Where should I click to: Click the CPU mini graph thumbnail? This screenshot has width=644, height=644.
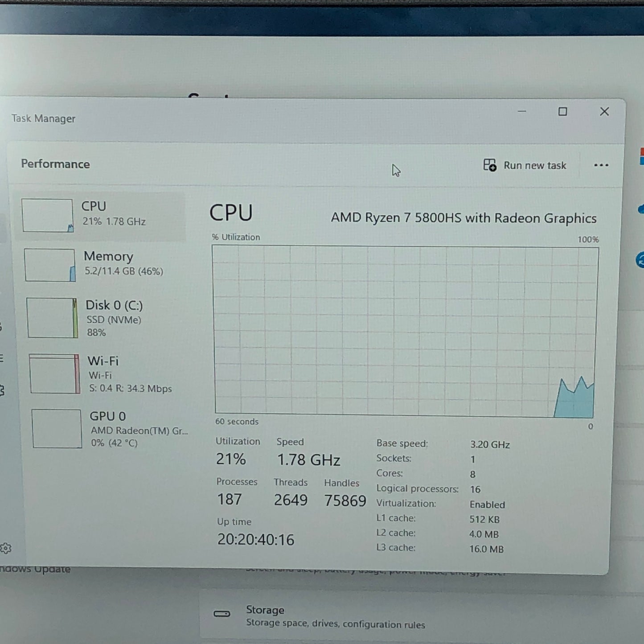48,216
